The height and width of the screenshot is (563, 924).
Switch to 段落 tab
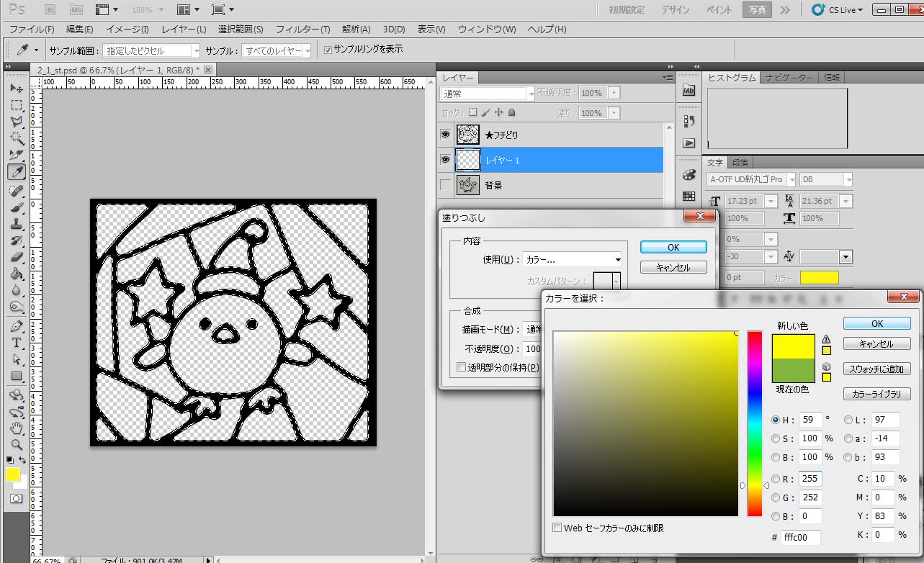tap(740, 162)
